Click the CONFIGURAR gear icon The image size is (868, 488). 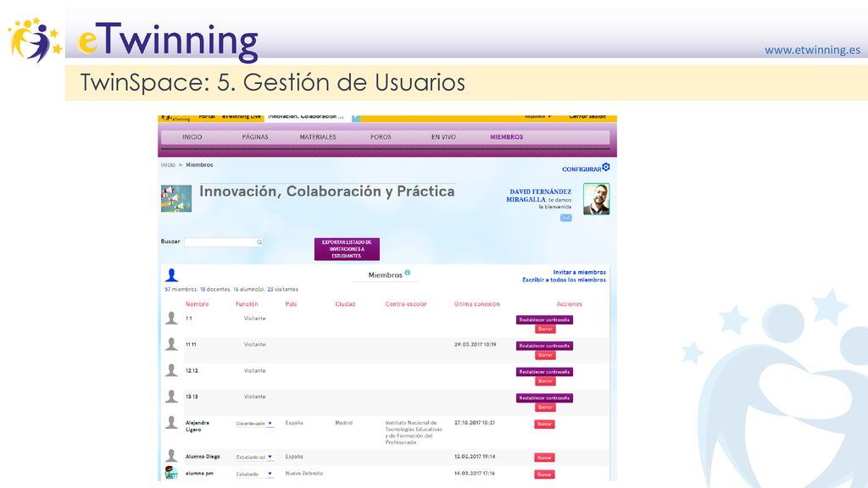(606, 167)
